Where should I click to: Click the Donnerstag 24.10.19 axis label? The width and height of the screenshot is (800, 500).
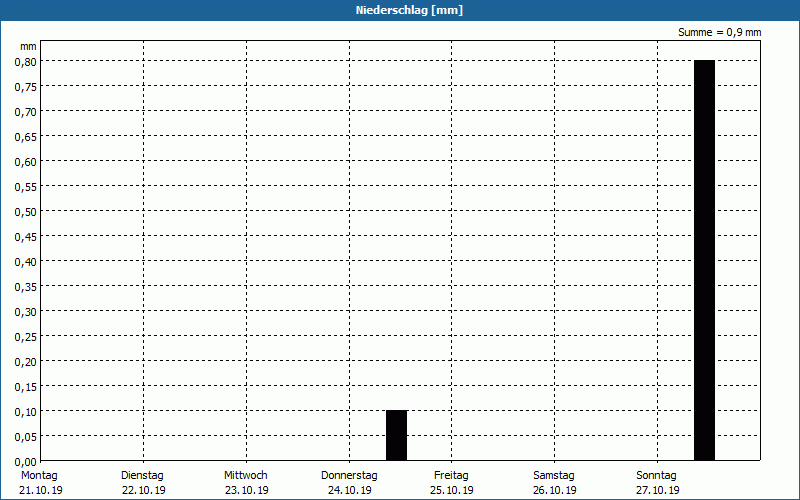click(349, 483)
